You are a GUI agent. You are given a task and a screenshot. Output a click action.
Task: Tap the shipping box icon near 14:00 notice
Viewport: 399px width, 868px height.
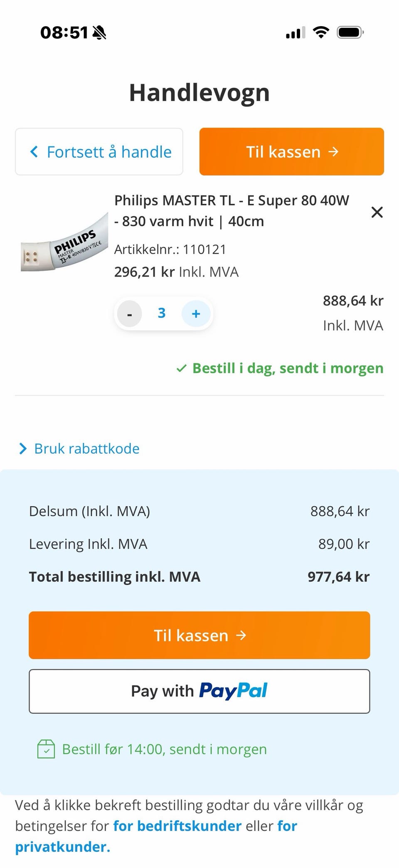46,749
